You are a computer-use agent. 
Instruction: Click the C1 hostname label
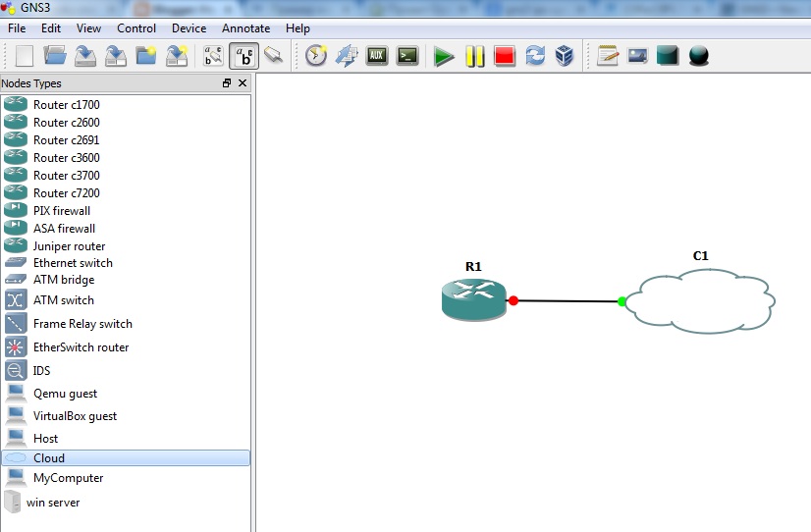pyautogui.click(x=700, y=255)
